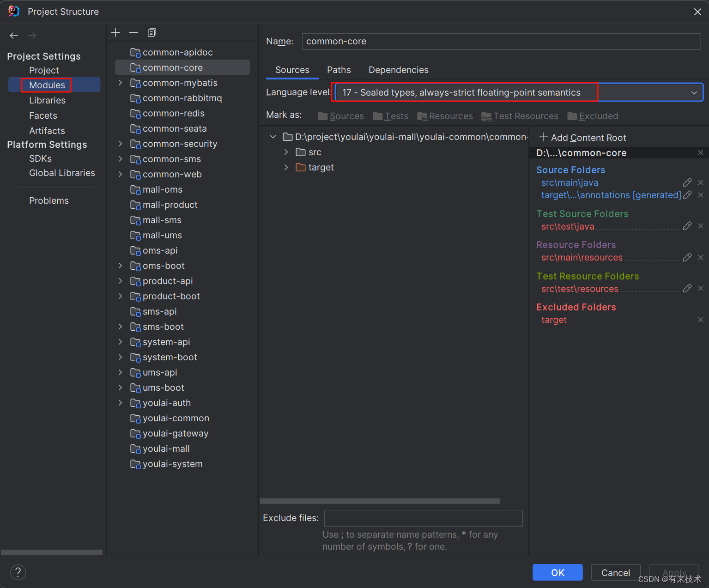Unmark src\main\resources resource folder
709x588 pixels.
701,257
